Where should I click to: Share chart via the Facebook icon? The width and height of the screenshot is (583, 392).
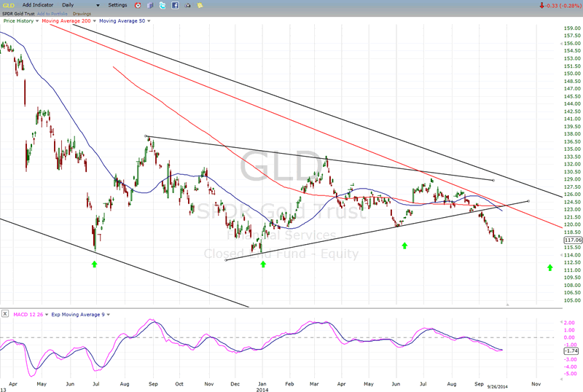click(175, 5)
